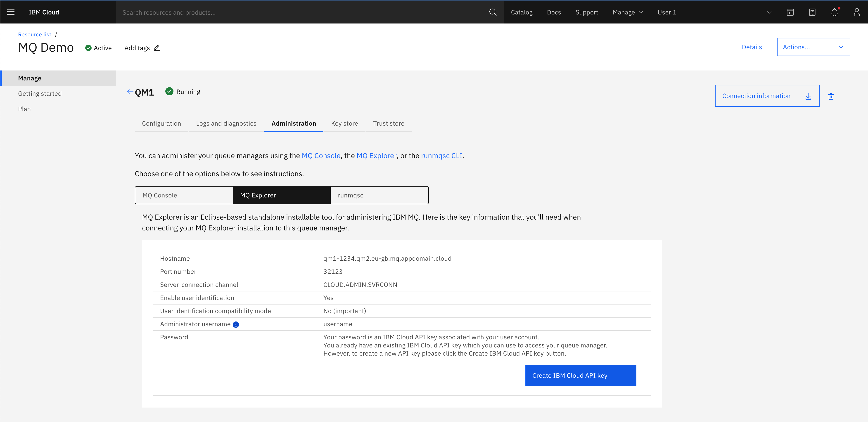
Task: Select the MQ Explorer option
Action: (x=282, y=195)
